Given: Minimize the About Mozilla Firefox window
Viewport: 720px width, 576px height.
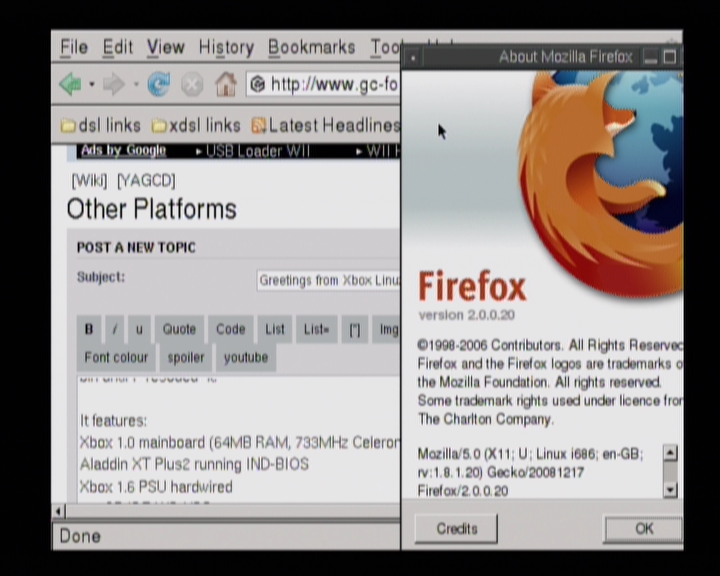Looking at the screenshot, I should point(650,57).
